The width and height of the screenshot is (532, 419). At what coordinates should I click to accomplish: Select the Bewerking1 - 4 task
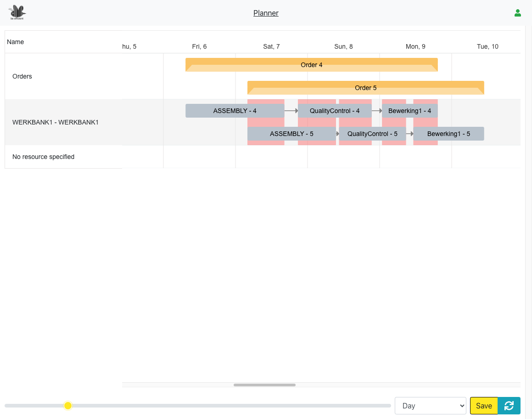[409, 111]
